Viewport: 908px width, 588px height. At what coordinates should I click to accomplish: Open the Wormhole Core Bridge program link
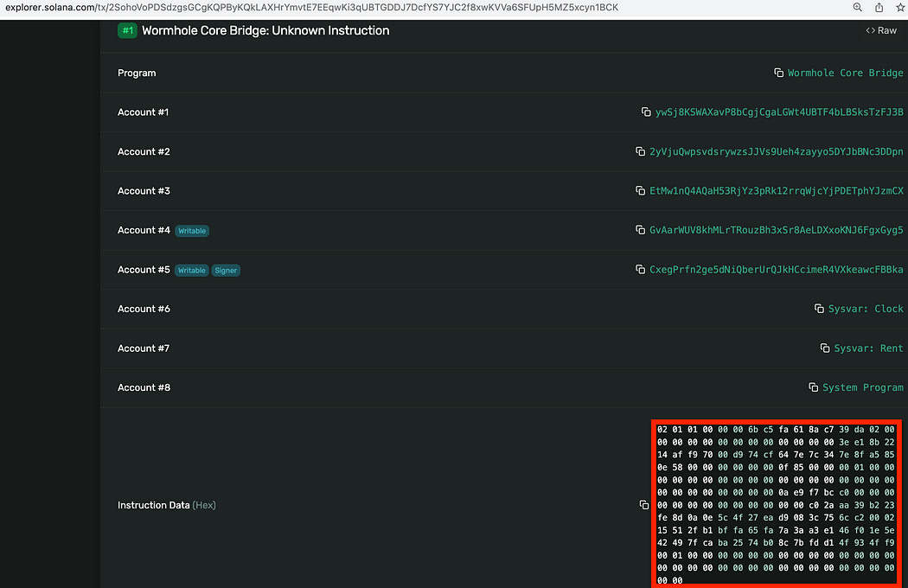click(846, 73)
